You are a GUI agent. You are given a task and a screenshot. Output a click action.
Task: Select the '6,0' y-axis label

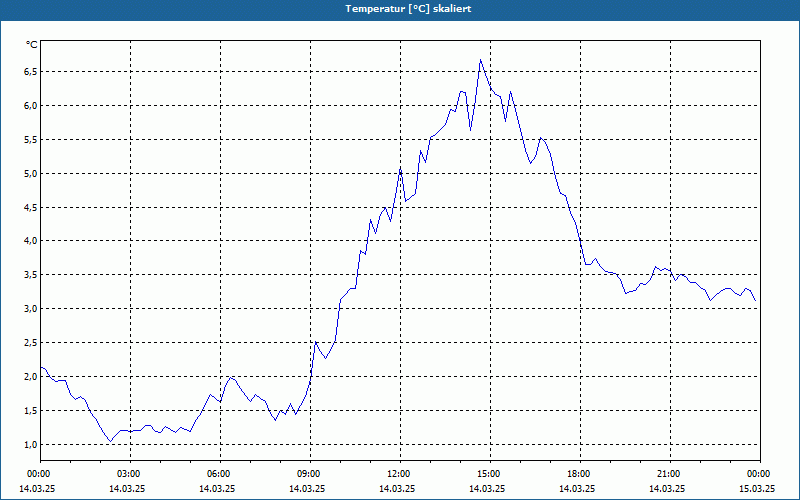tap(30, 106)
